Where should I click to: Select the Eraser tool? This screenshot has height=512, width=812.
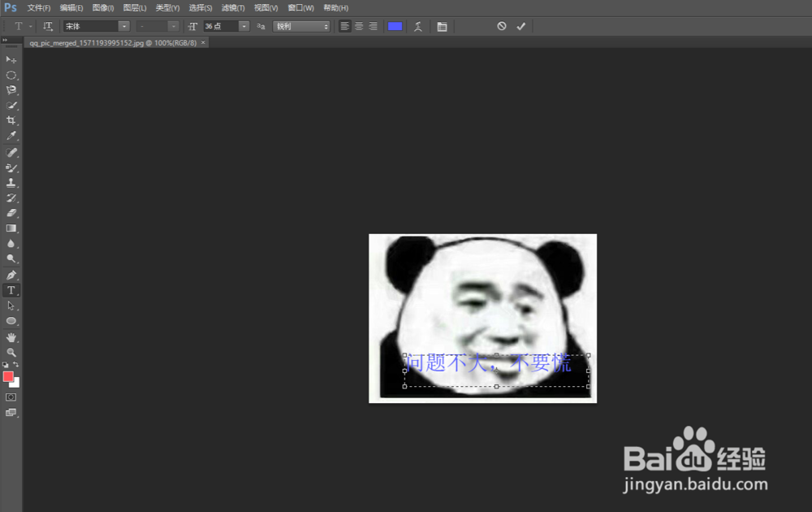pyautogui.click(x=11, y=212)
